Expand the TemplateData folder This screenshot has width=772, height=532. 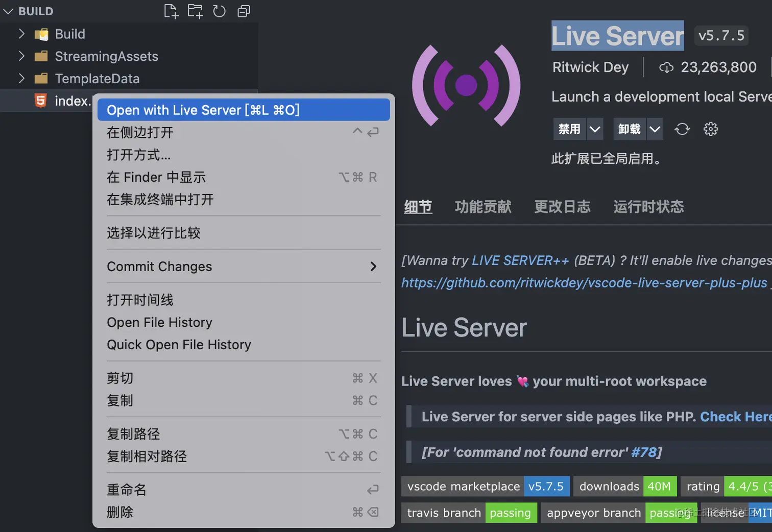(x=21, y=78)
